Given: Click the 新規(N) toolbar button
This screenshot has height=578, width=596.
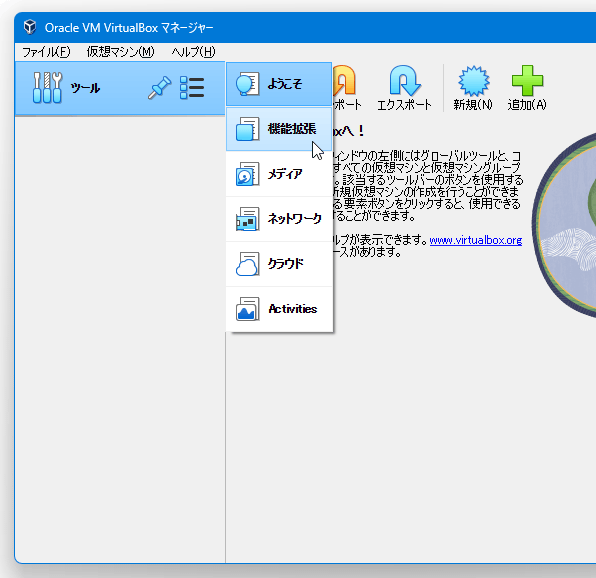Looking at the screenshot, I should (473, 88).
